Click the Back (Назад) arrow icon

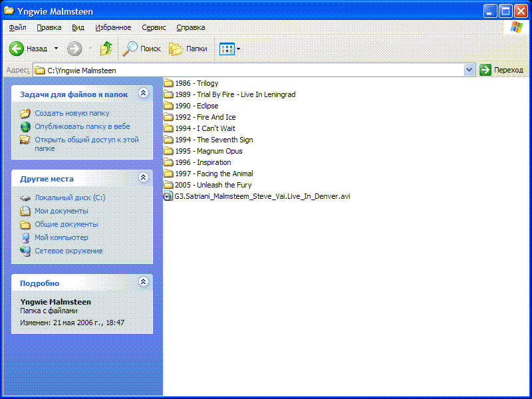(x=17, y=49)
